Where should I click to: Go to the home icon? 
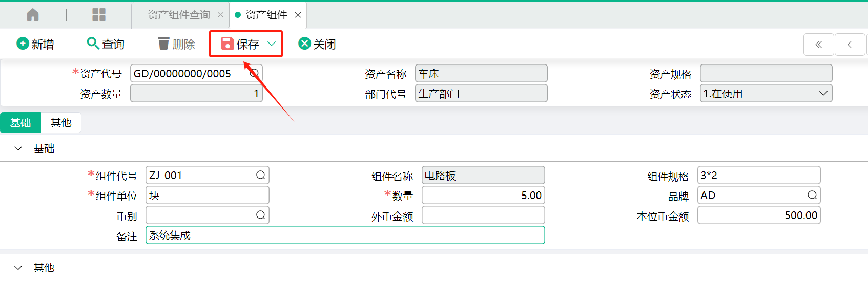click(x=33, y=15)
